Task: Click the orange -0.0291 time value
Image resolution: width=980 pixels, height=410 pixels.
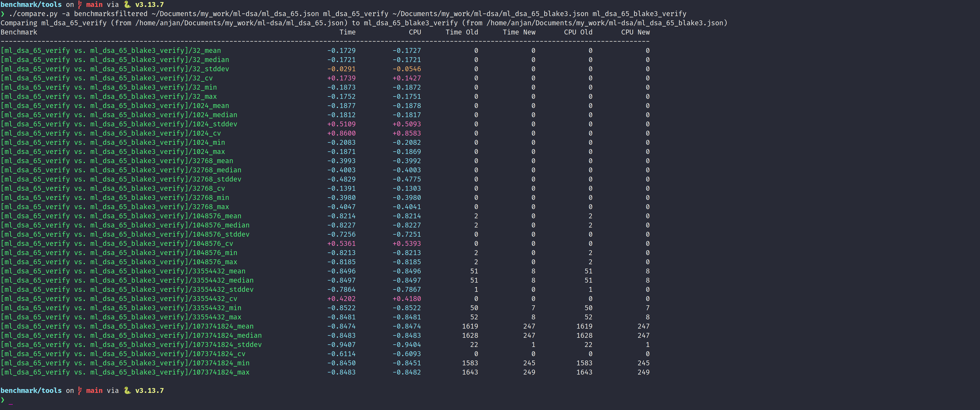Action: 341,69
